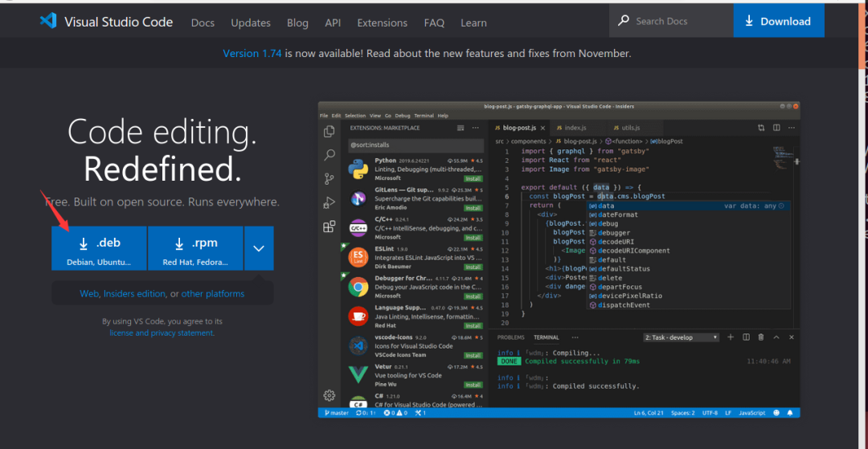Click the settings gear icon in activity bar
Screen dimensions: 868x449
(x=329, y=395)
